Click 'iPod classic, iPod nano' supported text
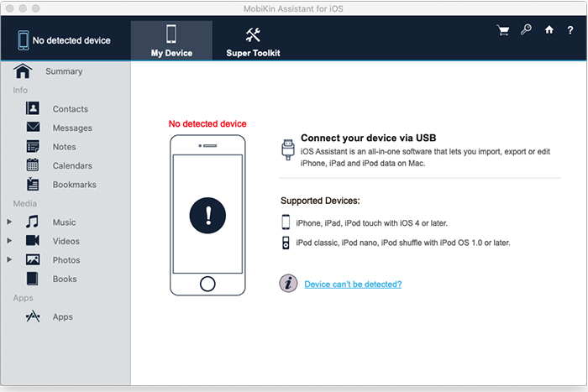The width and height of the screenshot is (588, 392). coord(403,243)
